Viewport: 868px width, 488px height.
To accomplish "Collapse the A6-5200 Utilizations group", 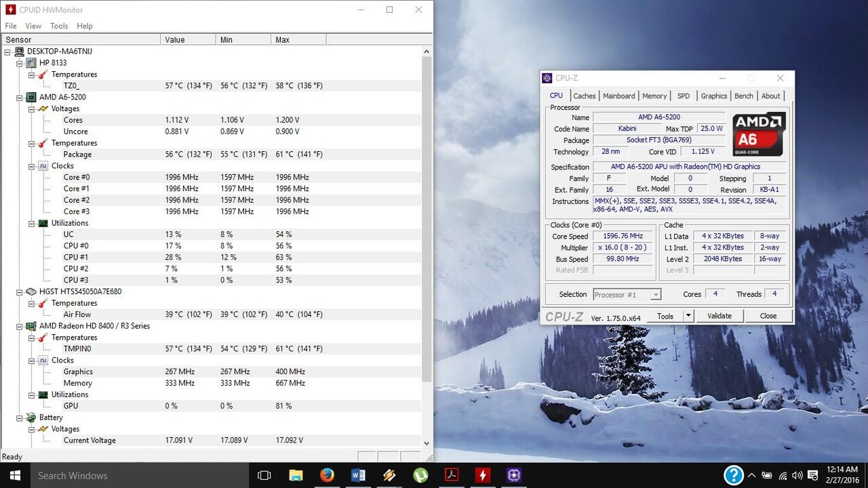I will (31, 223).
